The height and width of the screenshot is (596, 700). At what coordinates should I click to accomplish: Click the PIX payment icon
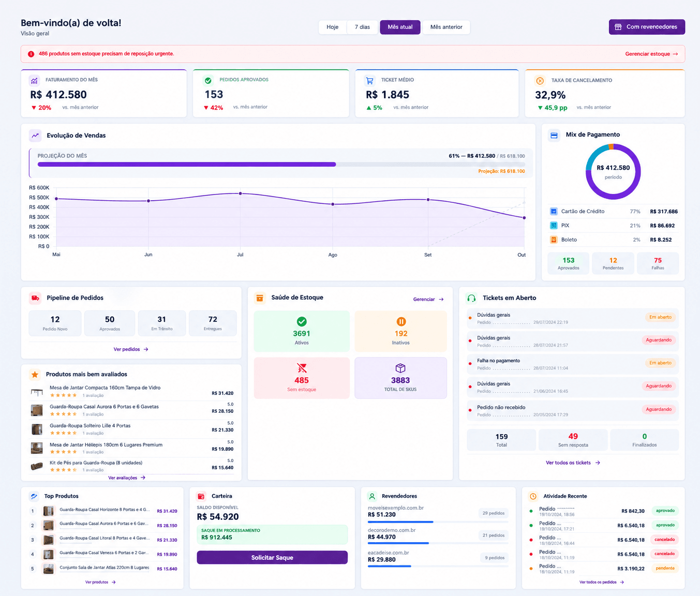554,226
